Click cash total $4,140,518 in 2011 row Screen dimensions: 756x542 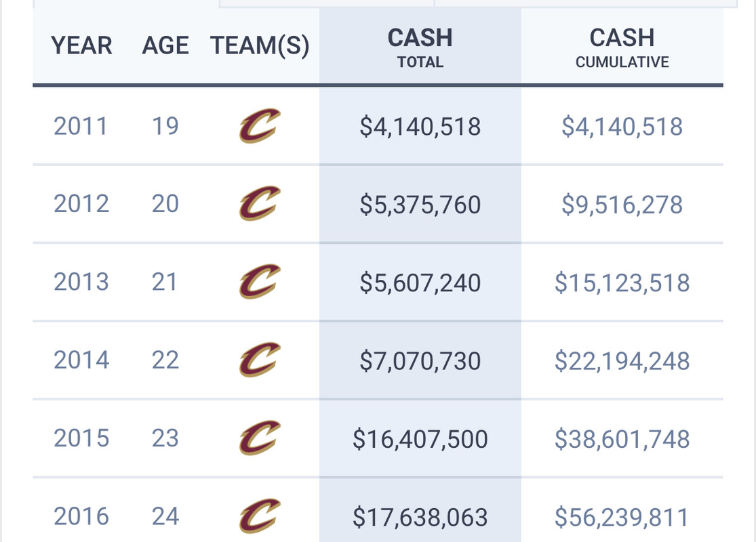coord(420,127)
